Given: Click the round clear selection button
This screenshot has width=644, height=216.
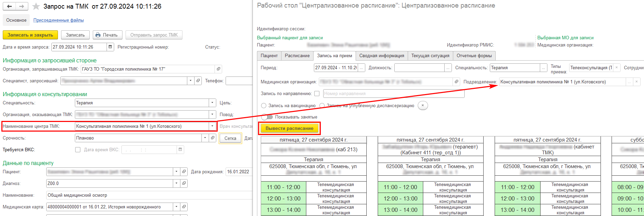Looking at the screenshot, I should click(x=423, y=105).
